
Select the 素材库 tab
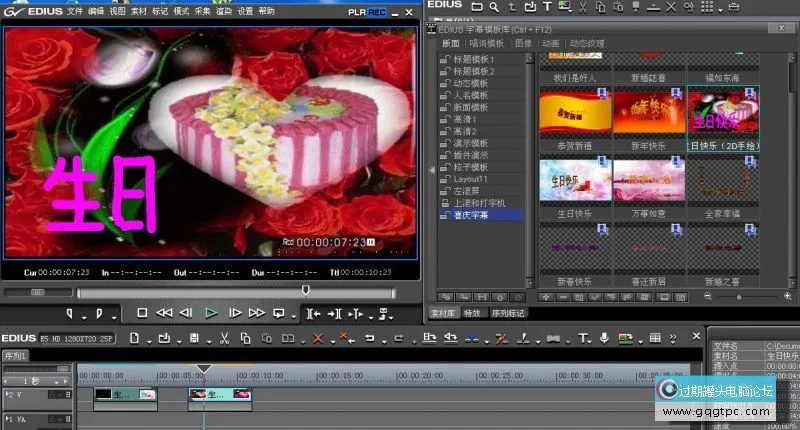(x=442, y=313)
